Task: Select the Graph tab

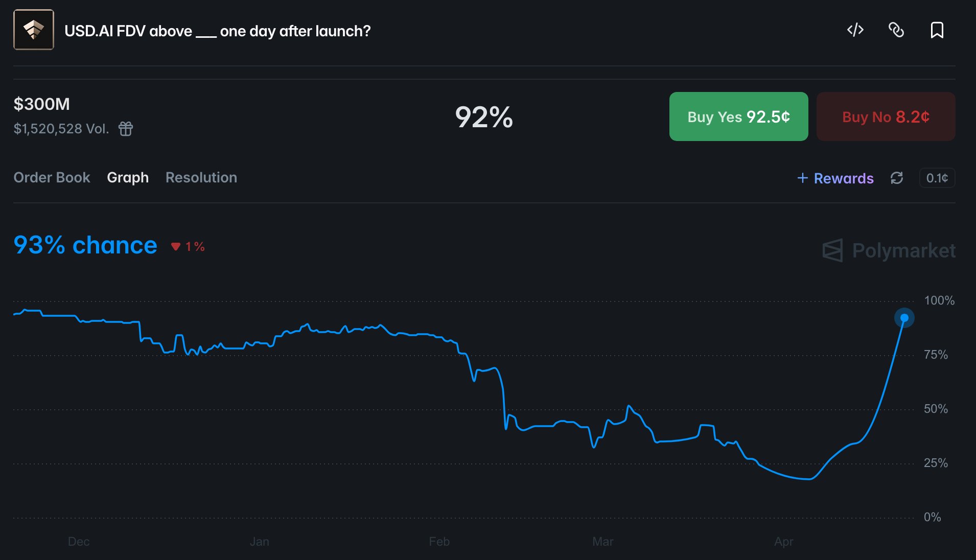Action: [128, 178]
